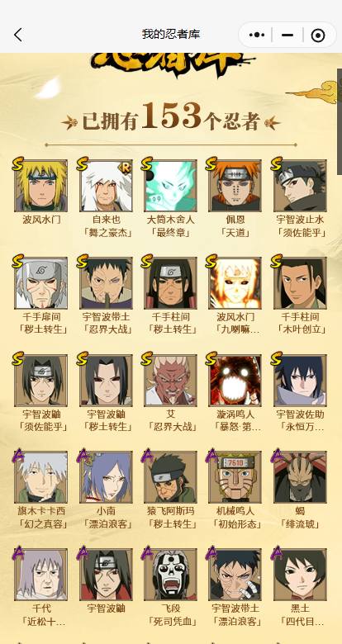Open 宇智波止水「须佐能乎」avatar

click(x=301, y=186)
